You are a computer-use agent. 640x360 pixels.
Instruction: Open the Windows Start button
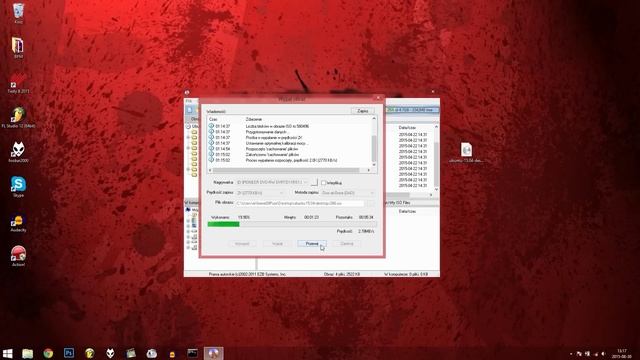pos(7,353)
